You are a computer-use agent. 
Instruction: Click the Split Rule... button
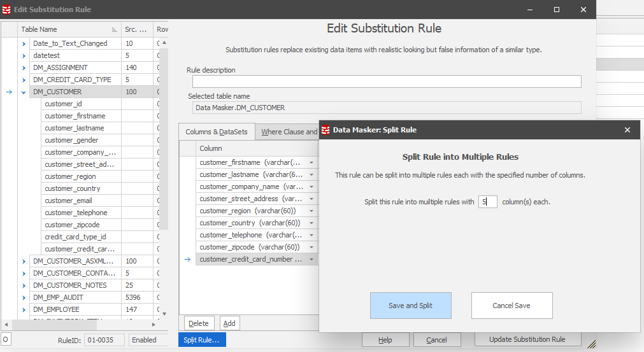(x=201, y=340)
